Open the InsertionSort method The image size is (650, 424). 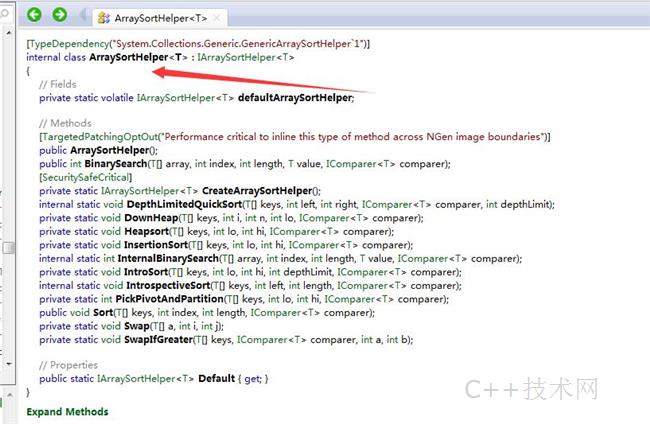[x=156, y=245]
